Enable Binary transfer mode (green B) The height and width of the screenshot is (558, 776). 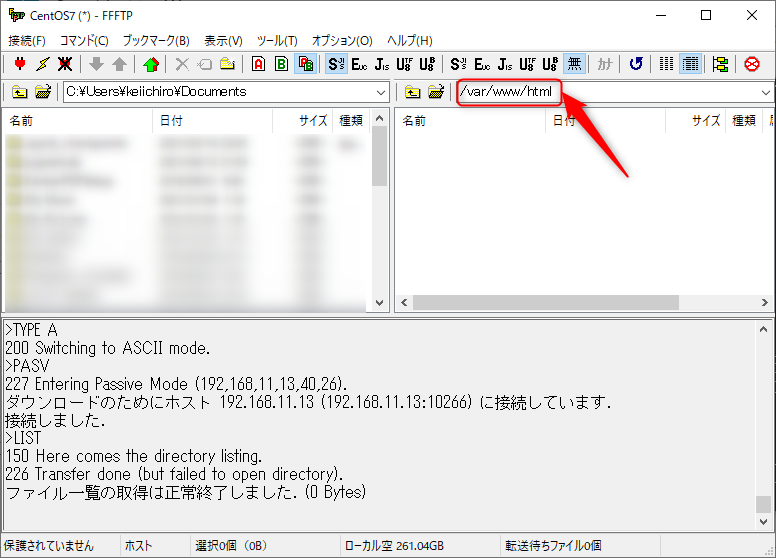click(282, 64)
